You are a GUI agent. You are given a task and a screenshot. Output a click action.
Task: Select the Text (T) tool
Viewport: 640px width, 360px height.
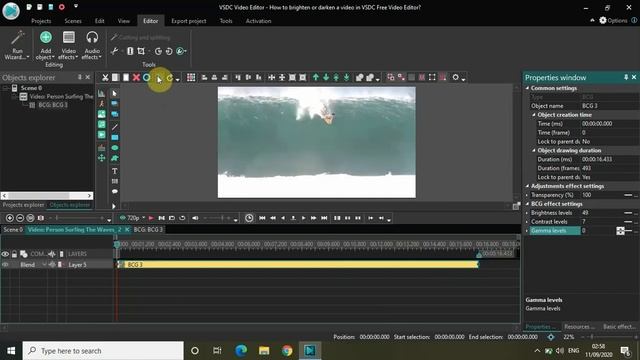115,171
